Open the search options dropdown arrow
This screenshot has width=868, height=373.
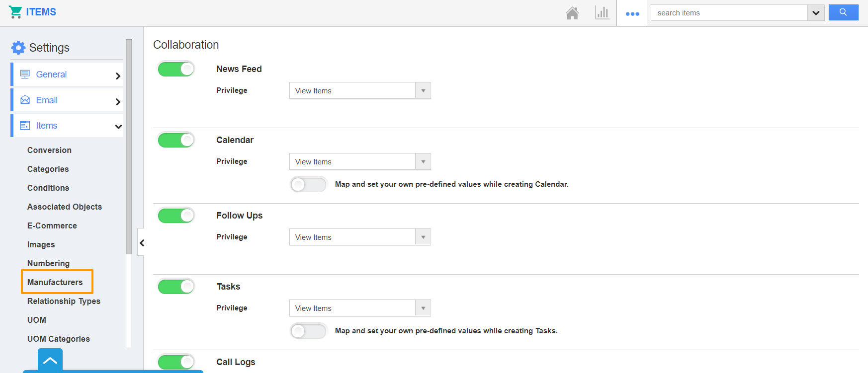point(816,13)
